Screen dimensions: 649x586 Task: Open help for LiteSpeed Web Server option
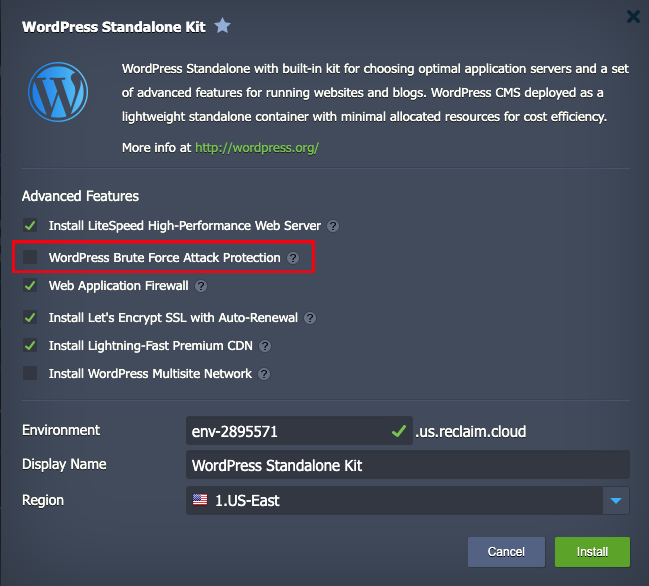[x=333, y=226]
